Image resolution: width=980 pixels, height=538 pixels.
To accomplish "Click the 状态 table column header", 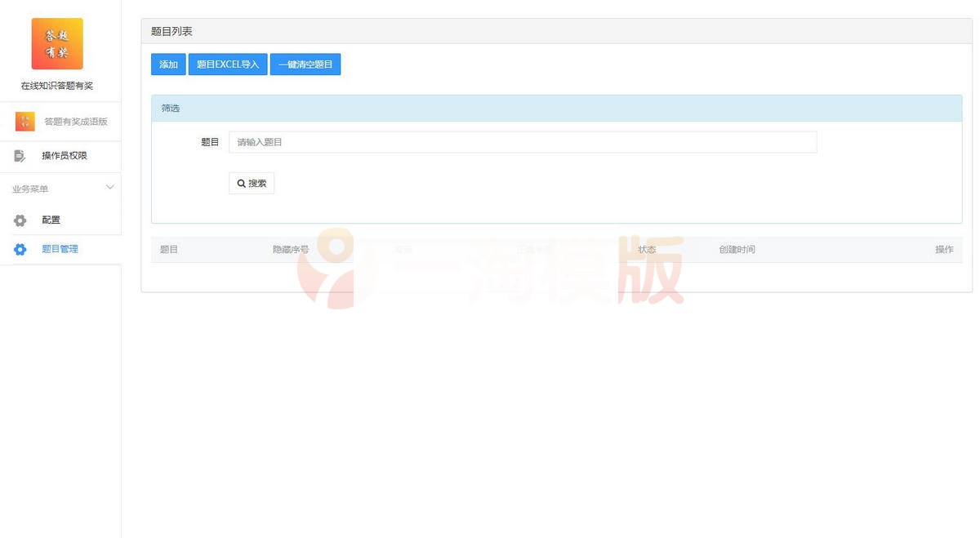I will pos(646,249).
